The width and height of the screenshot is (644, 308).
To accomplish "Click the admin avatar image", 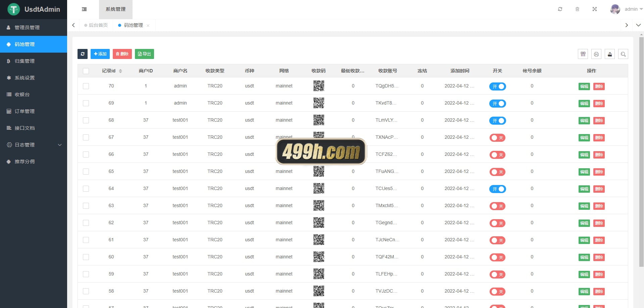I will point(615,9).
